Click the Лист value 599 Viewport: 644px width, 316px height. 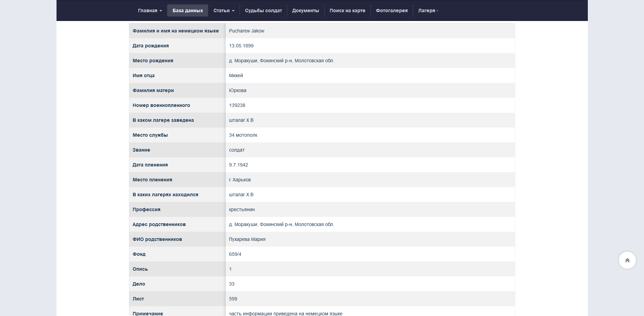pos(233,299)
